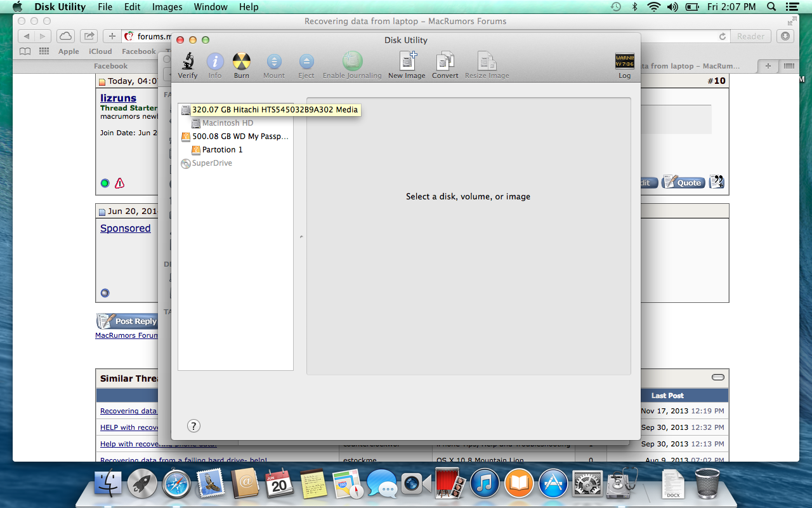This screenshot has height=508, width=812.
Task: Click the Bluetooth menu bar icon
Action: pos(634,7)
